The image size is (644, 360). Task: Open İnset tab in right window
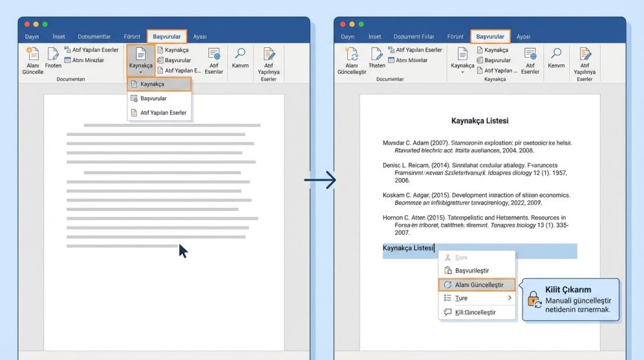pyautogui.click(x=375, y=37)
